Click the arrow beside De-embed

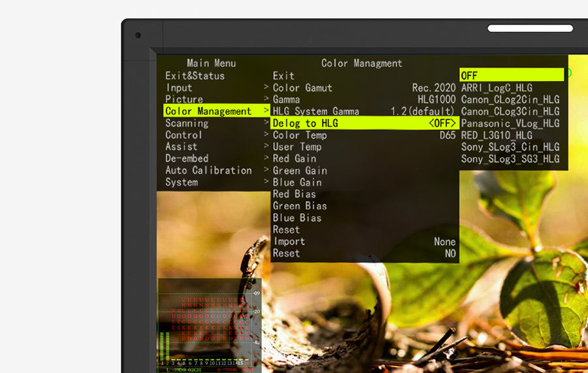pos(267,157)
